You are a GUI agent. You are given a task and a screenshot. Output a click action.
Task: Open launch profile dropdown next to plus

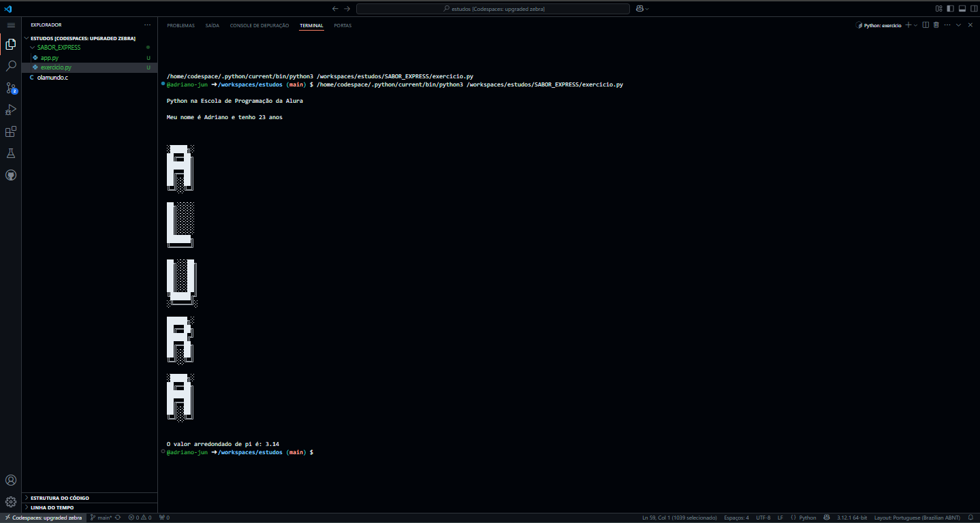coord(916,25)
